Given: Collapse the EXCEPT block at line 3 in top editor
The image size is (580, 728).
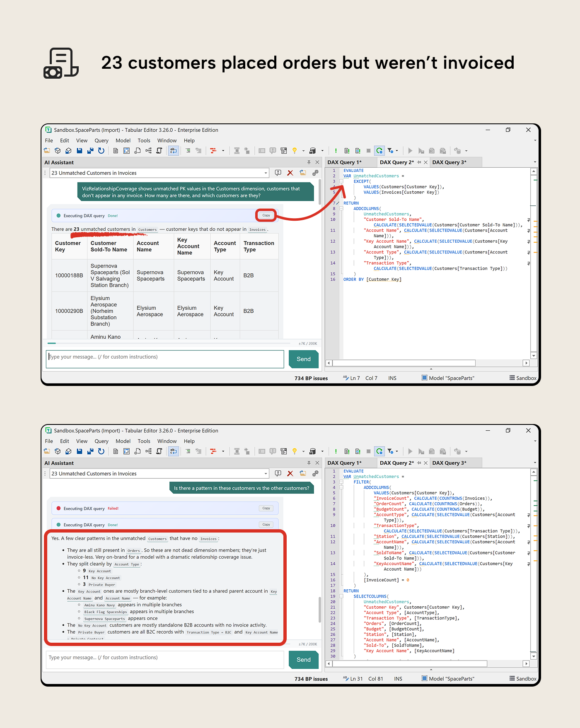Looking at the screenshot, I should (x=341, y=181).
